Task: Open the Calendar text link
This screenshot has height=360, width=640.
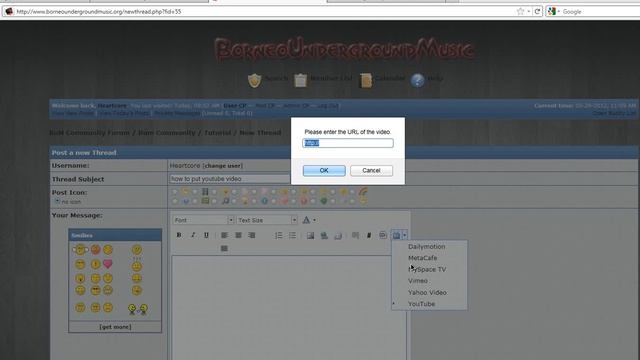Action: (390, 78)
